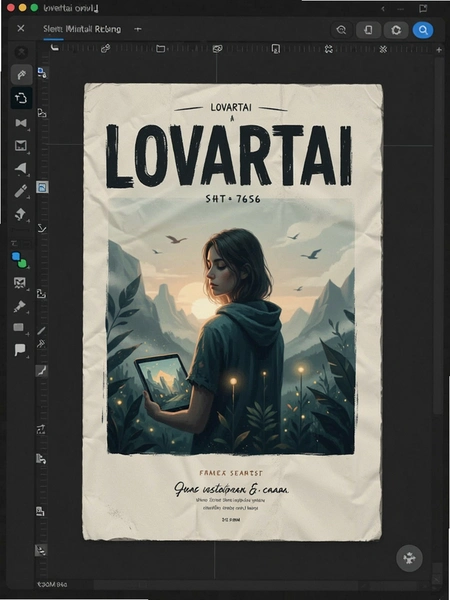450x600 pixels.
Task: Toggle the highlighted bottom icon in side strip
Action: point(41,550)
